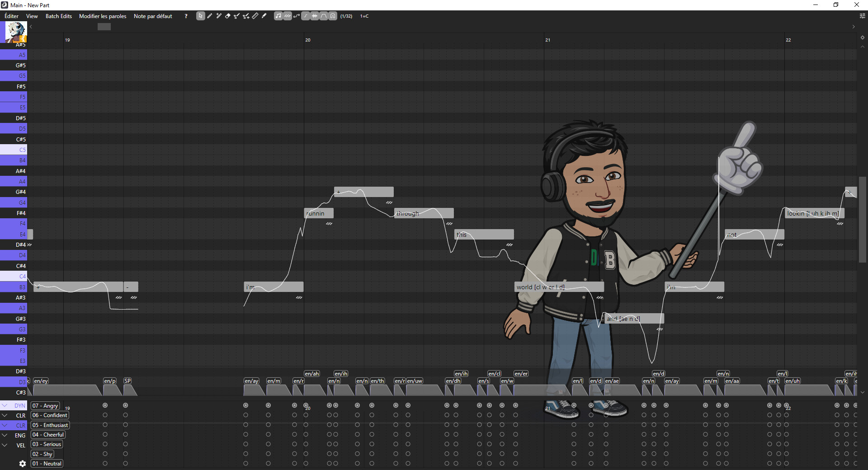Select Cheerful radio under the en/ay phoneme at bar 19

(245, 435)
